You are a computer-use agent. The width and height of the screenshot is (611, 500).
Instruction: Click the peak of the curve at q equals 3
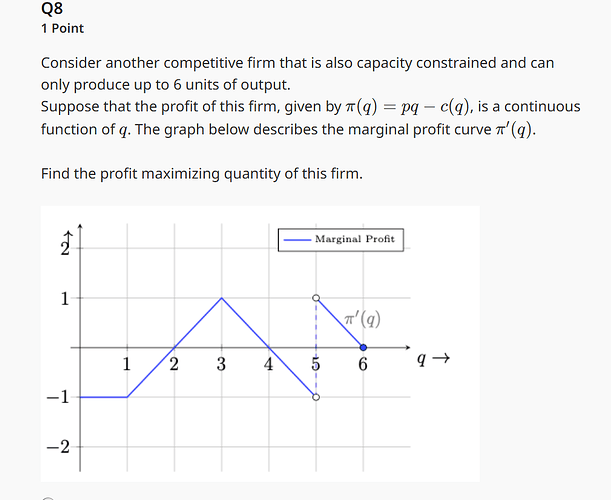tap(222, 298)
